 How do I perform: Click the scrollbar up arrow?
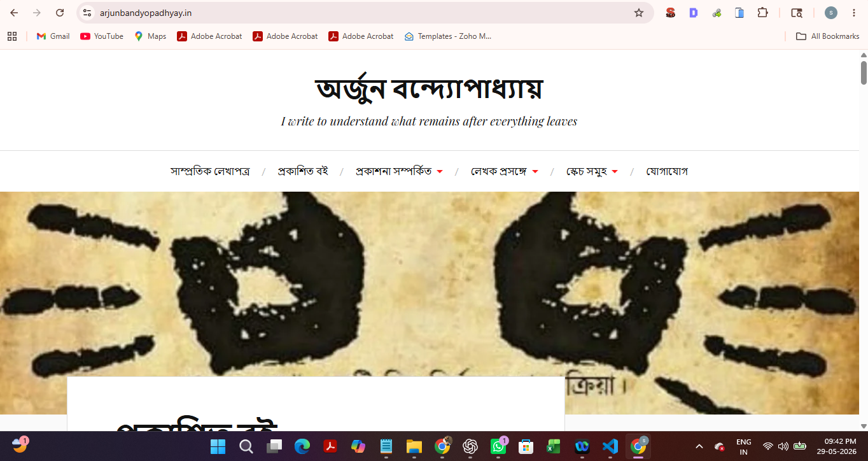pos(864,55)
